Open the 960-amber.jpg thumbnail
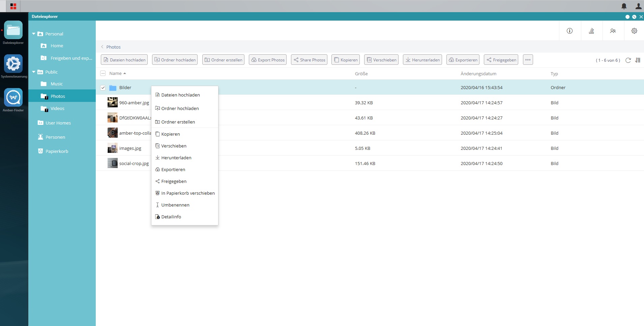The height and width of the screenshot is (326, 644). pyautogui.click(x=112, y=102)
